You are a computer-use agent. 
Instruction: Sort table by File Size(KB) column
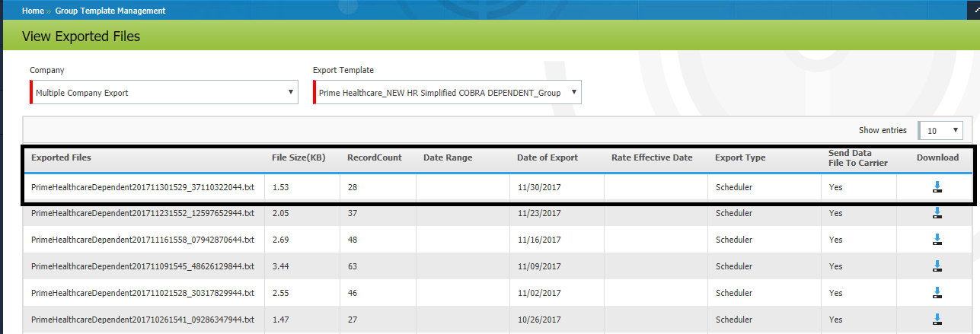(298, 157)
